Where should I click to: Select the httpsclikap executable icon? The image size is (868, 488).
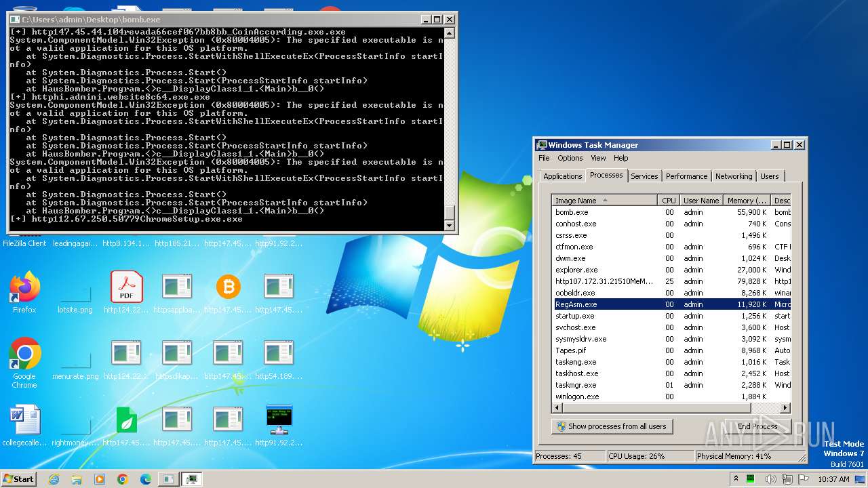[177, 359]
